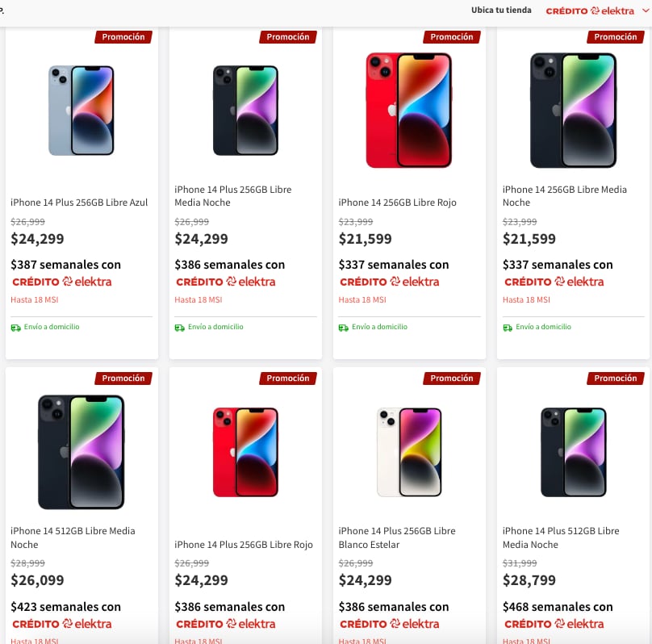The height and width of the screenshot is (644, 652).
Task: Click the Crédito Elektra logo under iPhone 14 Plus 512GB
Action: point(554,623)
